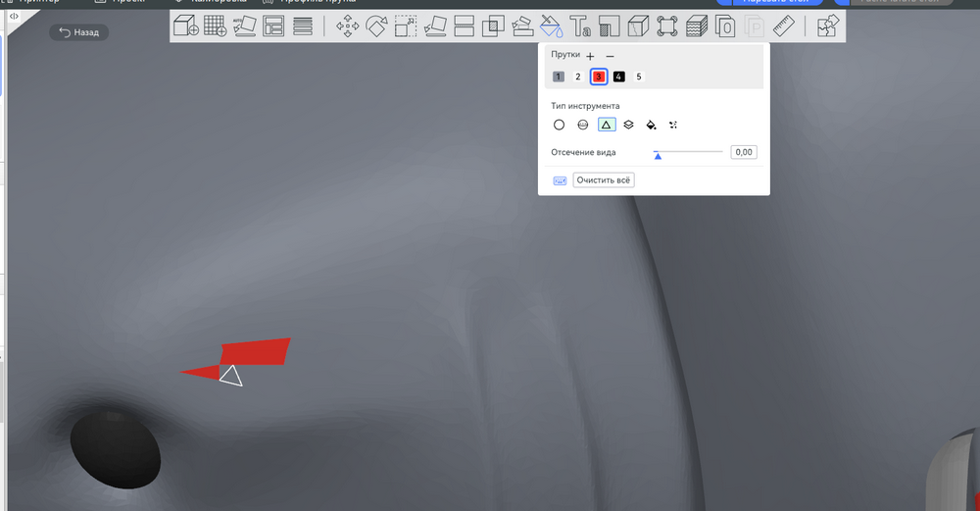Select the Measure ruler tool
Viewport: 980px width, 511px height.
784,26
